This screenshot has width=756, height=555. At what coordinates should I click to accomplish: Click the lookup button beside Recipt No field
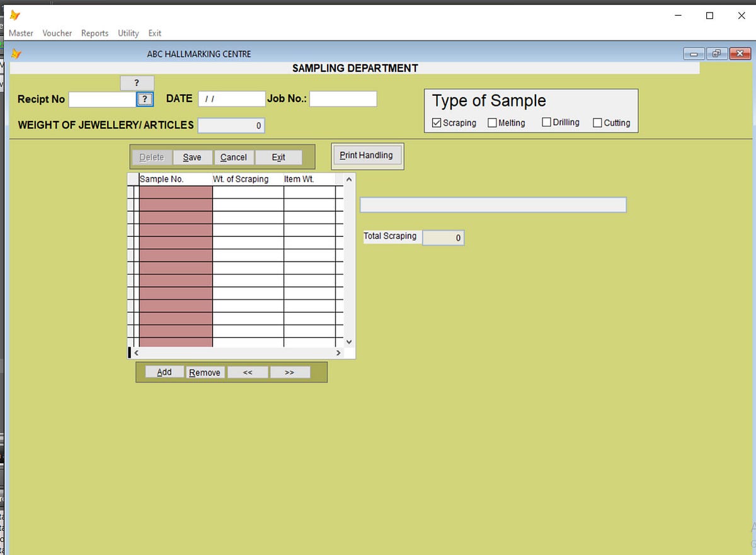(145, 100)
